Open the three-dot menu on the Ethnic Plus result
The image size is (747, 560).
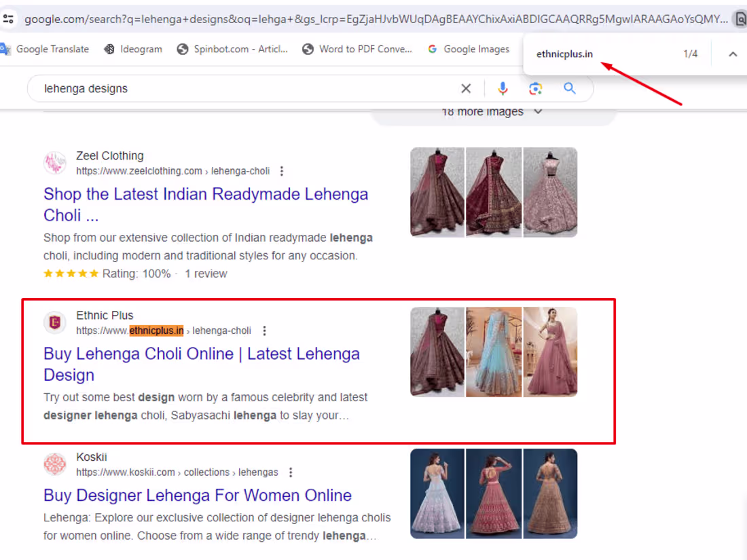(x=264, y=331)
